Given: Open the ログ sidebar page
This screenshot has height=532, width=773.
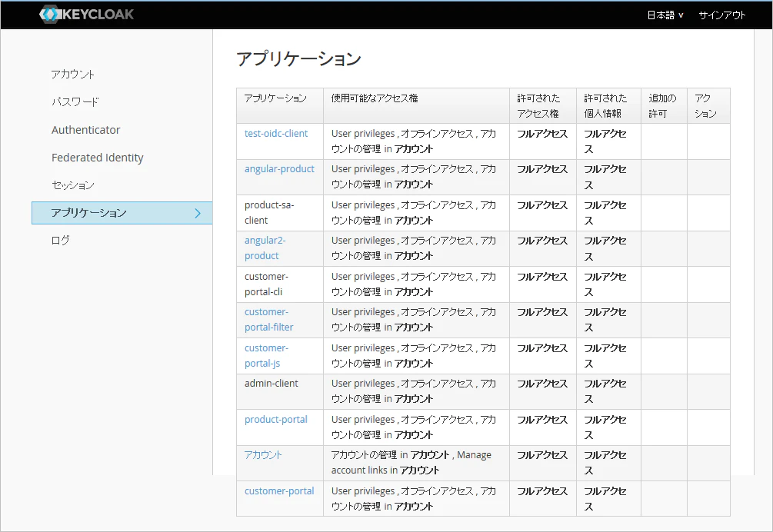Looking at the screenshot, I should click(61, 241).
